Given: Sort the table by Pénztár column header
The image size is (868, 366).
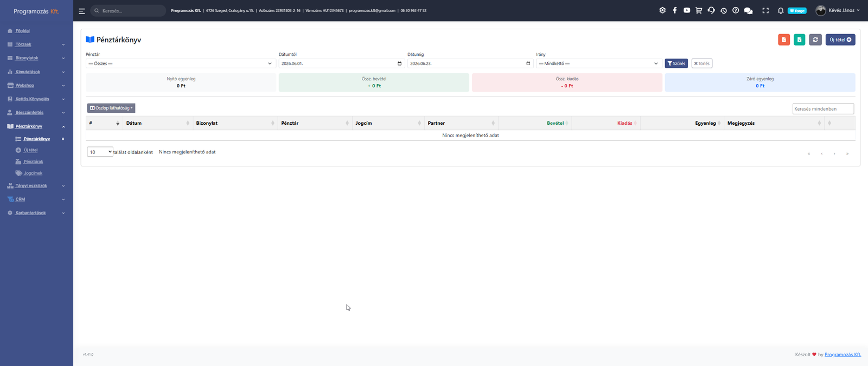Looking at the screenshot, I should pos(315,123).
